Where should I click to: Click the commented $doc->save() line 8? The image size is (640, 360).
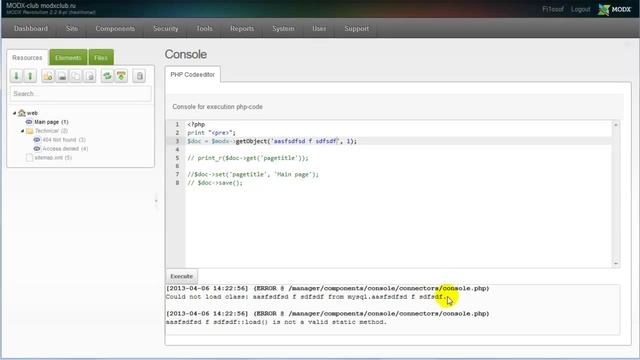coord(215,183)
